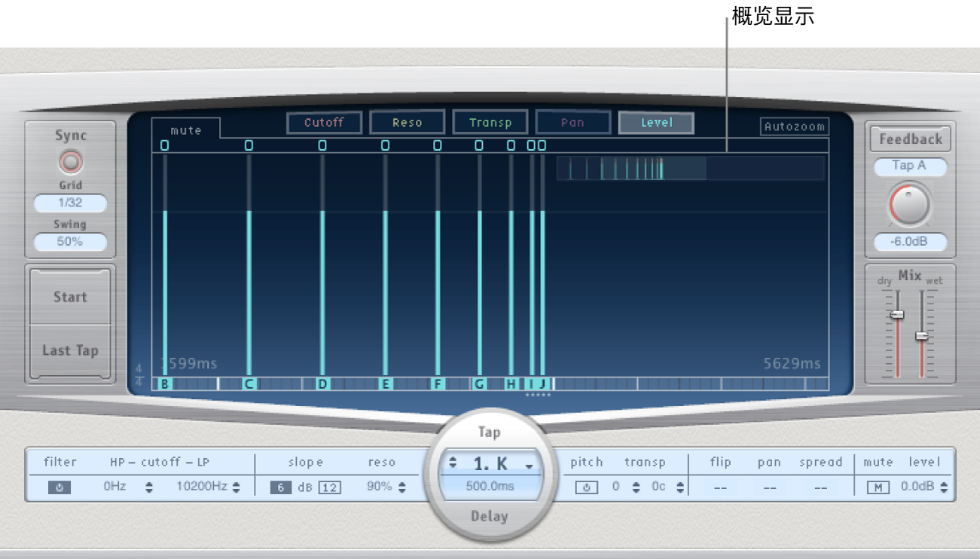This screenshot has width=980, height=559.
Task: Click the Feedback knob
Action: (910, 205)
